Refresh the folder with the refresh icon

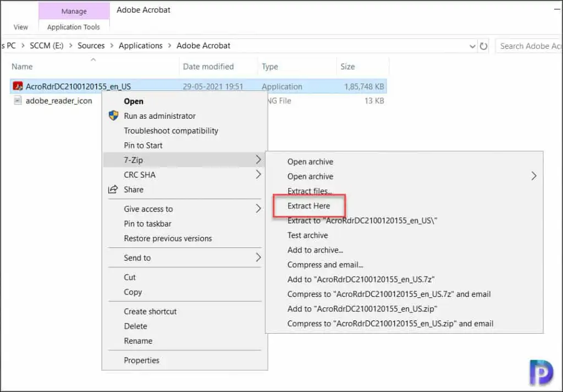(484, 46)
